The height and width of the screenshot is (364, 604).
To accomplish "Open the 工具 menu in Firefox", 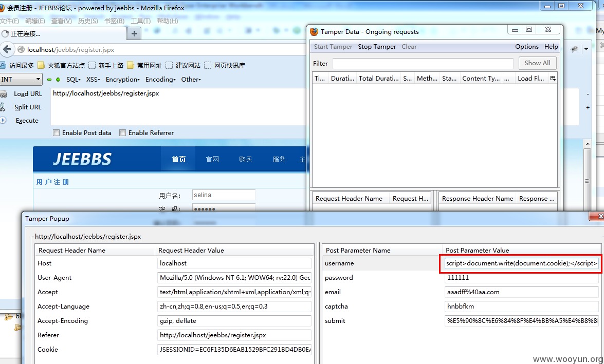I will point(140,21).
